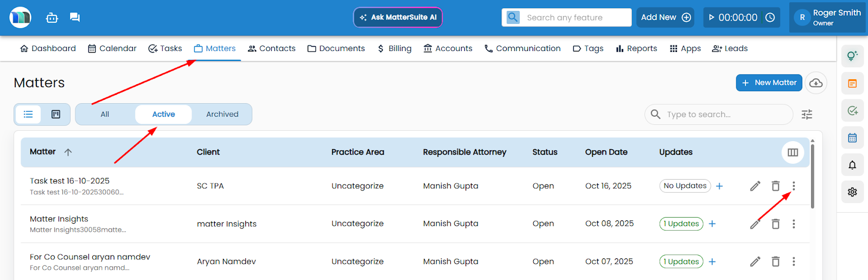Click the robot assistant icon in header

click(x=52, y=18)
